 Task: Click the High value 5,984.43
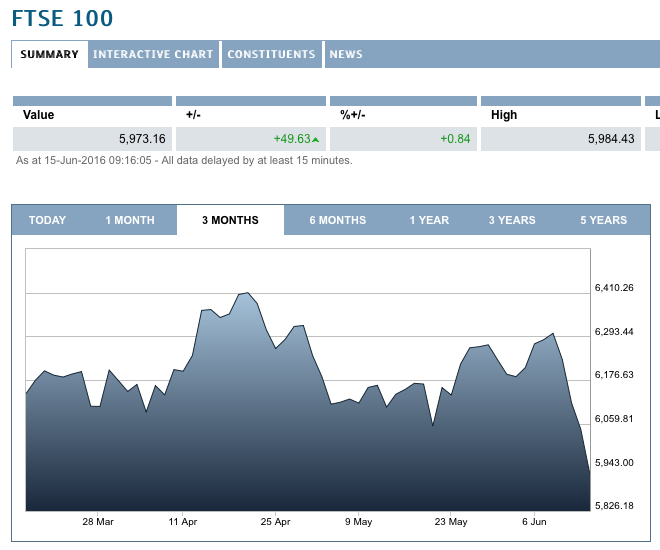tap(611, 139)
